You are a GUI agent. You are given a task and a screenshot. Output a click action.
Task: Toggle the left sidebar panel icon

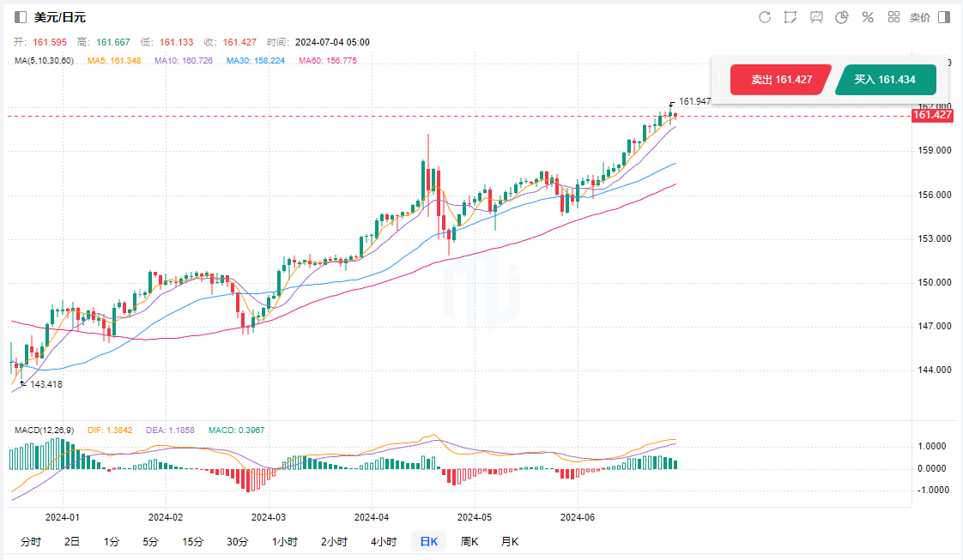pos(21,17)
